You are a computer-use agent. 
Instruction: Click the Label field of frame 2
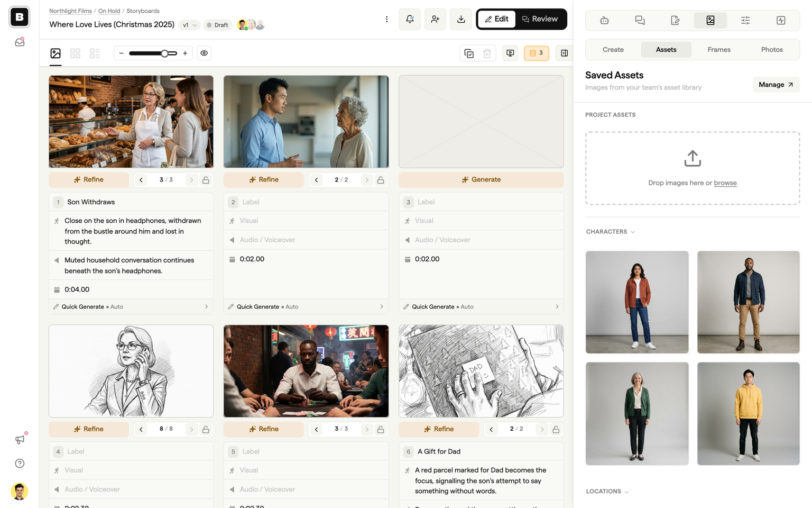tap(306, 202)
